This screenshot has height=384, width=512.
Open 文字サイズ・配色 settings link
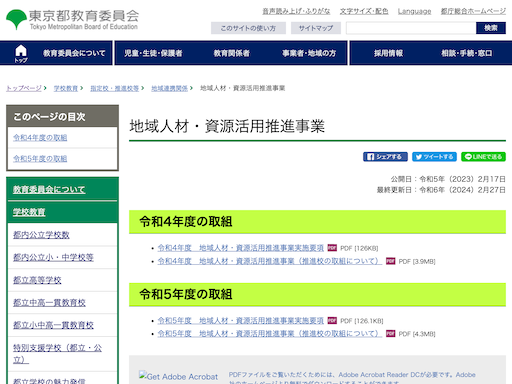click(364, 11)
